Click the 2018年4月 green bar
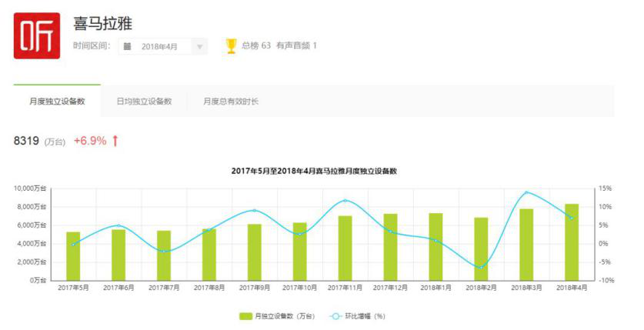Image resolution: width=644 pixels, height=330 pixels. coord(572,242)
